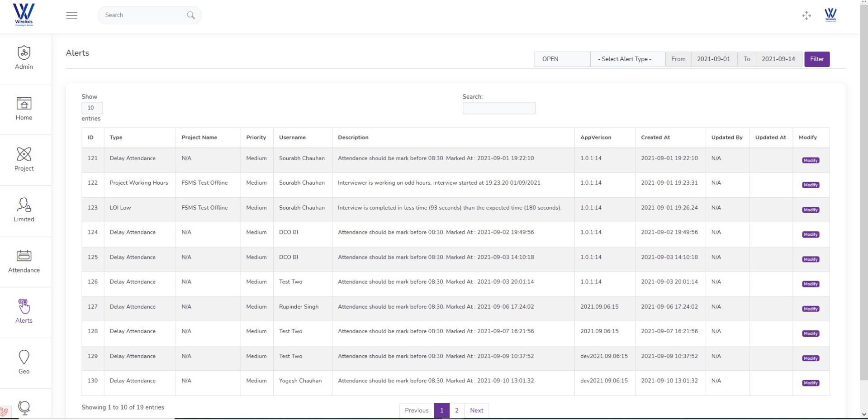Screen dimensions: 868x420
Task: Open the OPEN status dropdown
Action: click(x=562, y=59)
